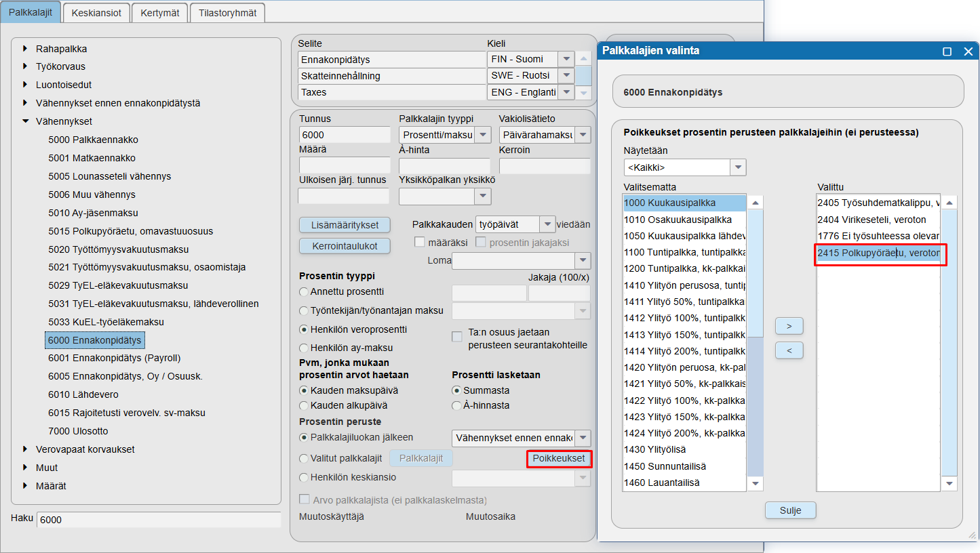The image size is (980, 553).
Task: Select Työntekijän/työnantajan maksu radio button
Action: tap(303, 311)
